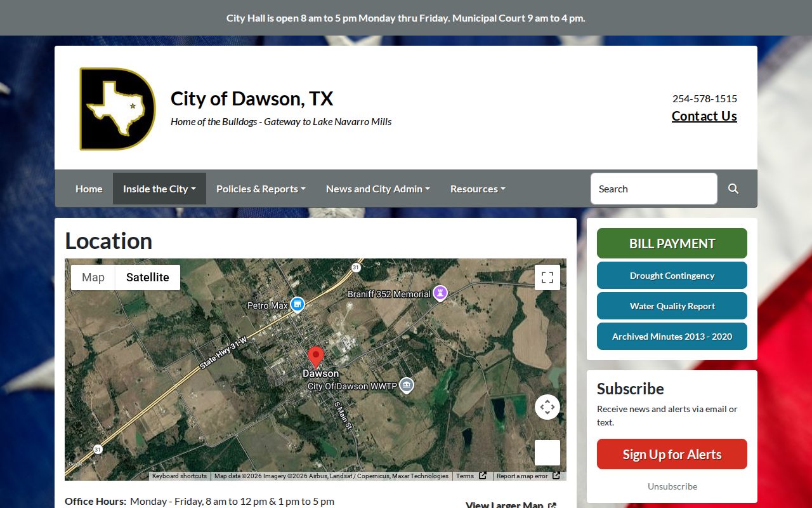Click the Braniff 352 Memorial marker
The height and width of the screenshot is (508, 812).
pos(440,293)
